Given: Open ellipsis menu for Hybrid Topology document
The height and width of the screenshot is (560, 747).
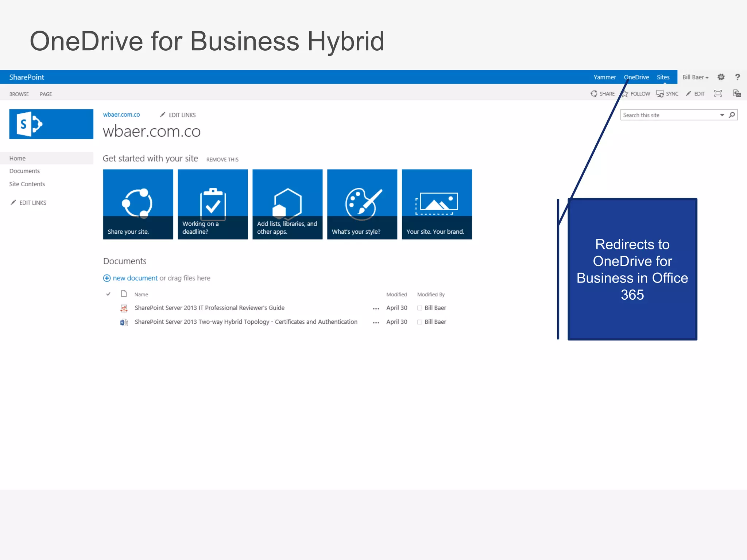Looking at the screenshot, I should (x=376, y=322).
